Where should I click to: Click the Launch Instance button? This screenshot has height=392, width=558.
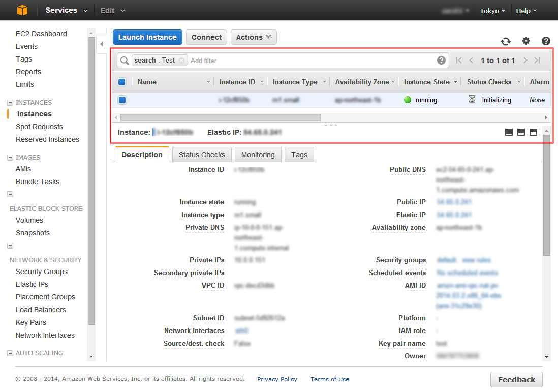(147, 37)
